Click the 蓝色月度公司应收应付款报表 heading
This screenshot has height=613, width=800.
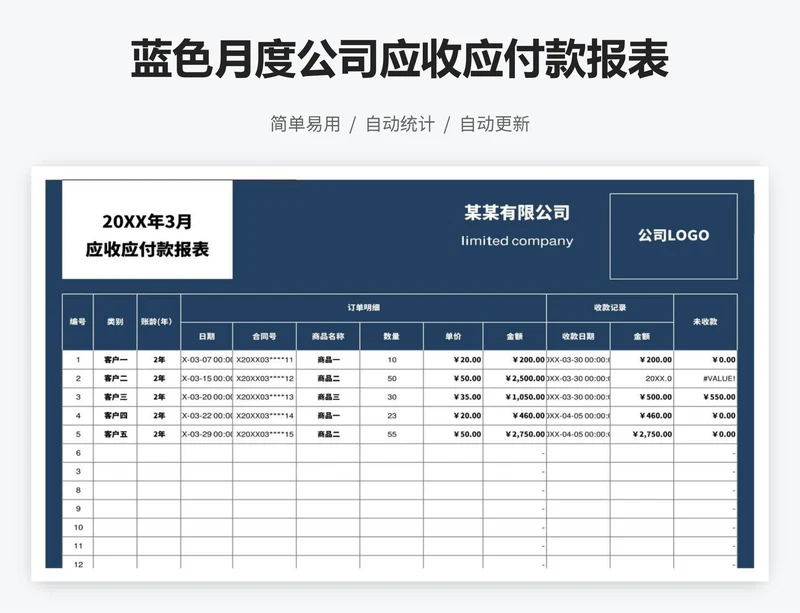(x=399, y=59)
